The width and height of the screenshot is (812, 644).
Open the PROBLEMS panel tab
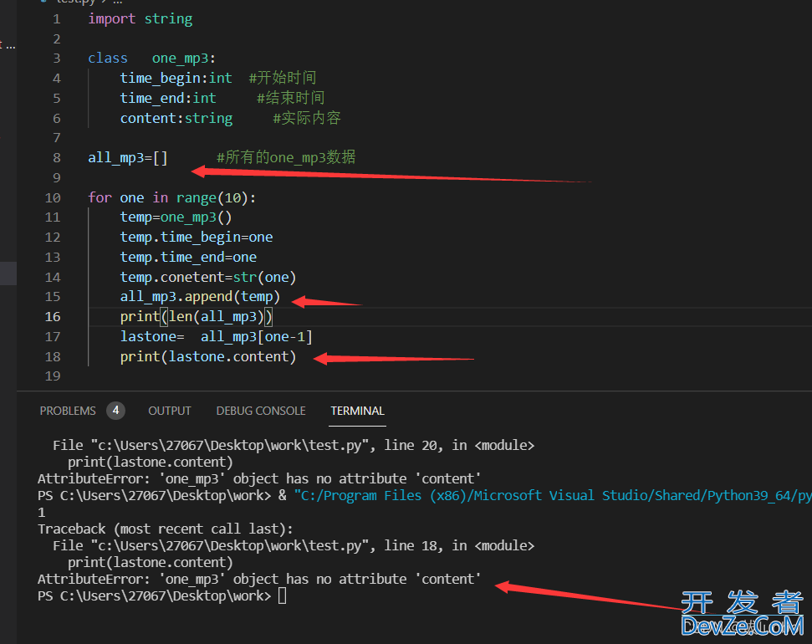point(68,411)
